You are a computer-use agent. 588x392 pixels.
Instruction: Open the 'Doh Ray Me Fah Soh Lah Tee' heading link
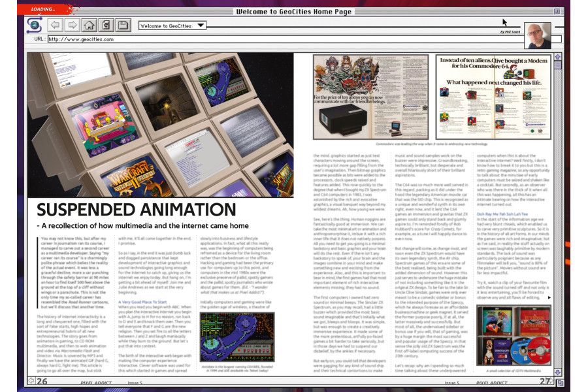click(x=502, y=214)
